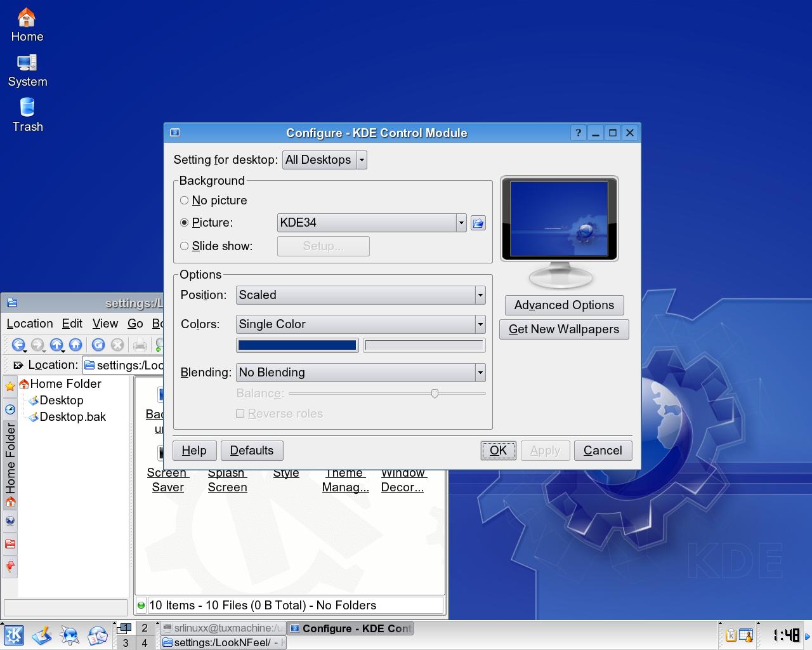The height and width of the screenshot is (650, 812).
Task: Open the Edit menu in Konqueror
Action: (72, 324)
